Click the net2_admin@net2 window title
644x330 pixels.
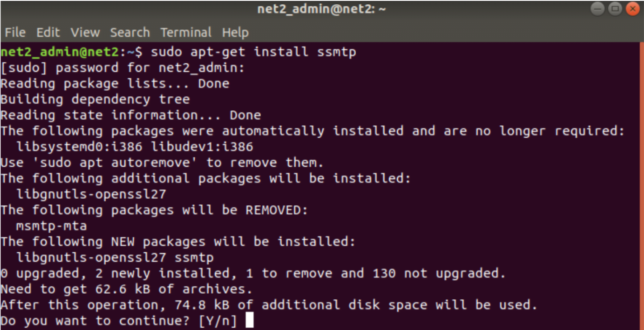(322, 9)
